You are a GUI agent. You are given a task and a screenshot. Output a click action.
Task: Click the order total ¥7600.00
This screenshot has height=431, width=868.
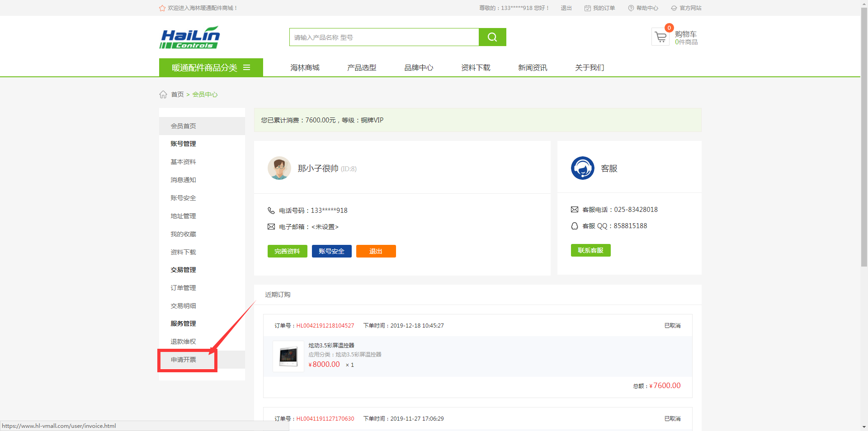[x=665, y=386]
